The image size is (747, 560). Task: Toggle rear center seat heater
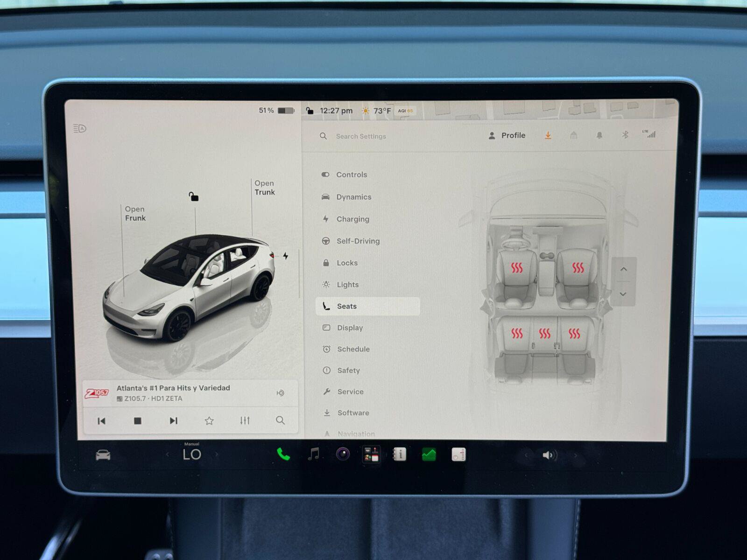tap(544, 333)
